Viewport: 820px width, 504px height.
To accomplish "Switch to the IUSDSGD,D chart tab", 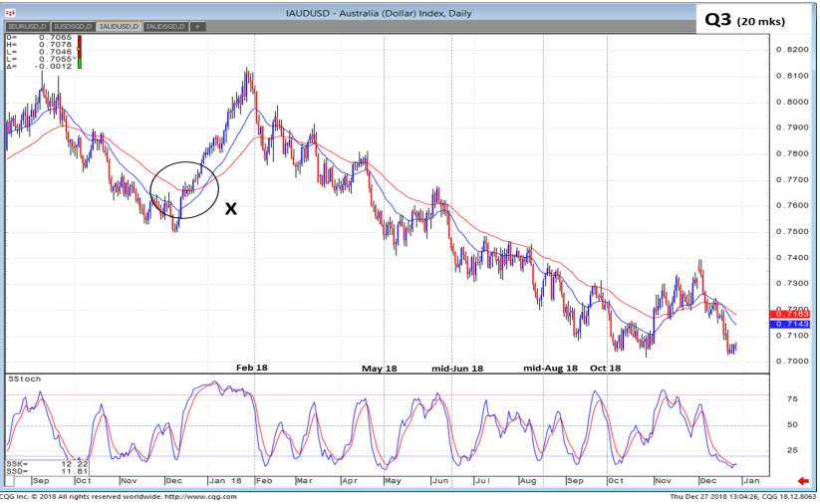I will pos(73,27).
